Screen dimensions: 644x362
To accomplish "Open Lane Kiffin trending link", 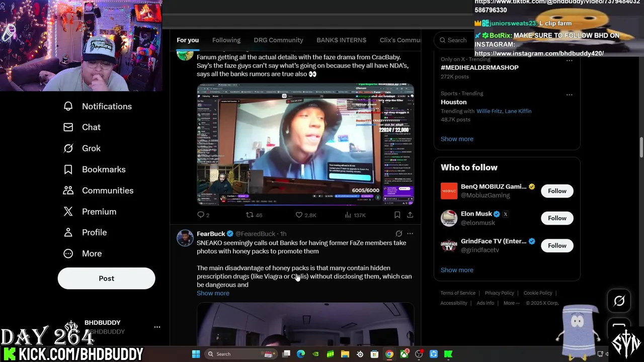I will (x=518, y=111).
